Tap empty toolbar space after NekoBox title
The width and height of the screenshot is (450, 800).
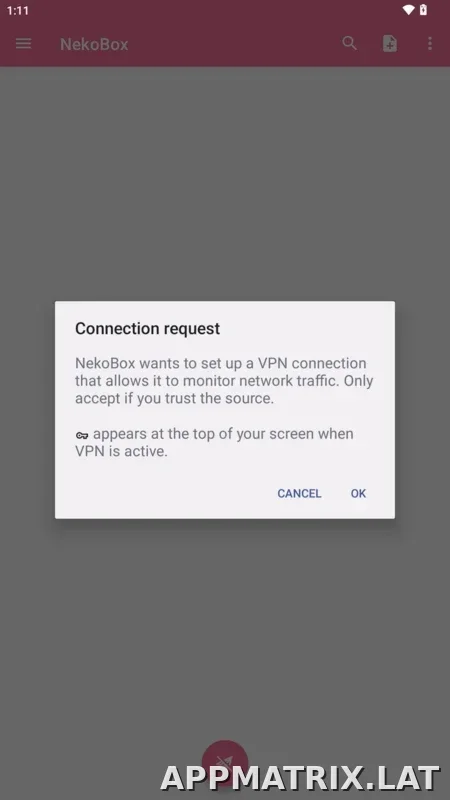[235, 44]
